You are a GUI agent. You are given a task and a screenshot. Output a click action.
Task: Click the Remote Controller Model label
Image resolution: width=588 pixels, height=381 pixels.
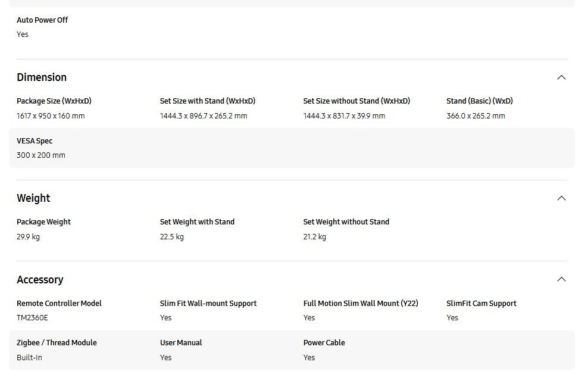59,304
